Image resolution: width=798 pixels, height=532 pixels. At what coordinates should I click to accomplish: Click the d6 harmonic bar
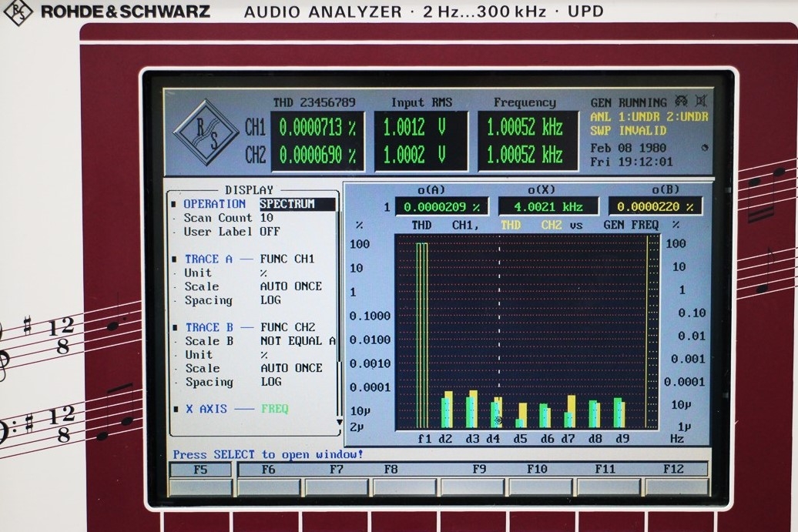545,416
